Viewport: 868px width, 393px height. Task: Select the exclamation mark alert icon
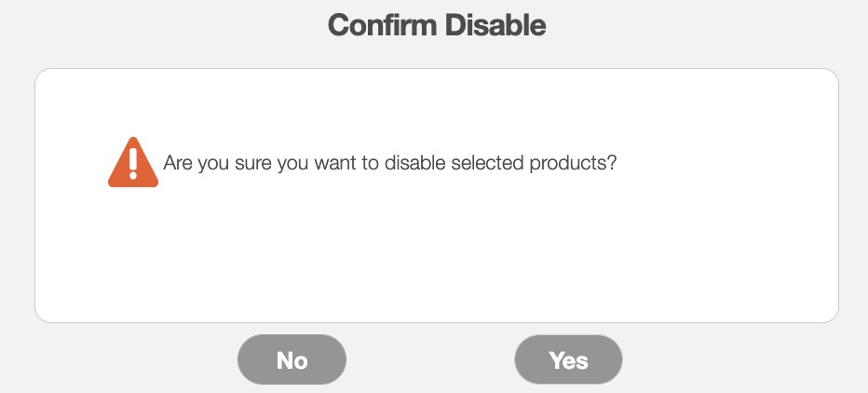coord(133,163)
